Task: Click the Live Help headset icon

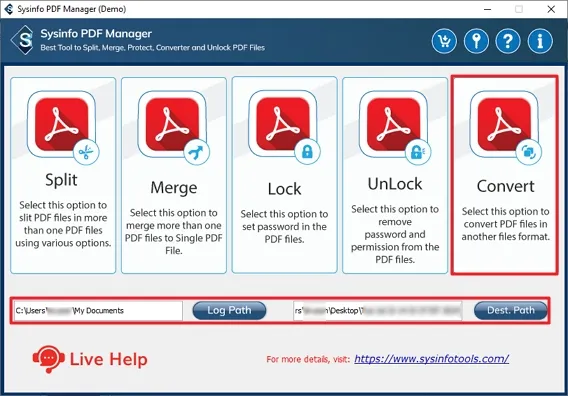Action: pyautogui.click(x=49, y=359)
